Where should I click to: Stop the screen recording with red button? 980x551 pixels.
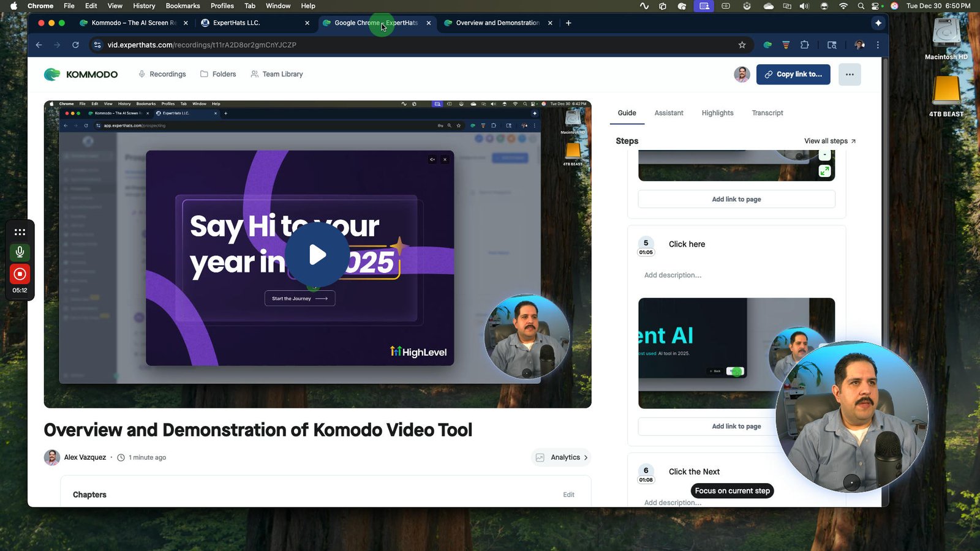(20, 274)
